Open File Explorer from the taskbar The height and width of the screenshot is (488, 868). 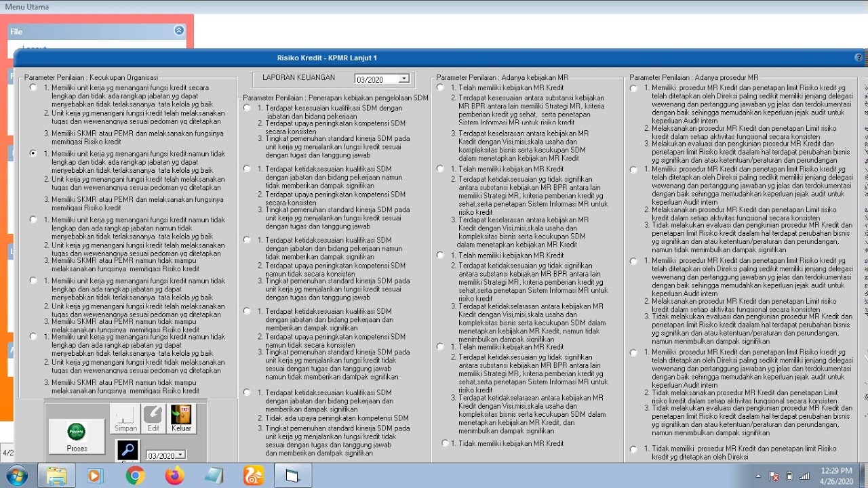[x=57, y=476]
